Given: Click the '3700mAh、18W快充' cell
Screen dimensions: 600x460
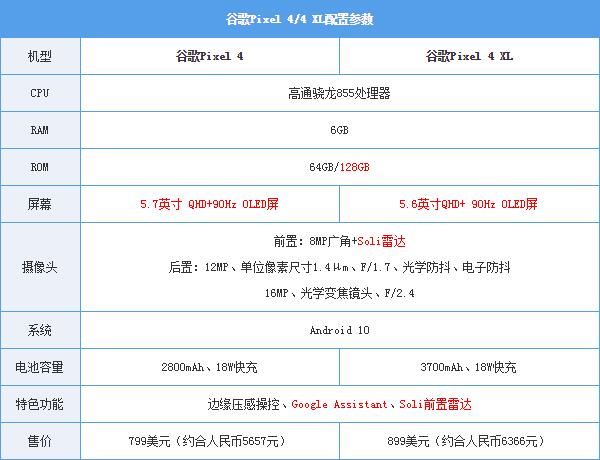Looking at the screenshot, I should [x=468, y=367].
